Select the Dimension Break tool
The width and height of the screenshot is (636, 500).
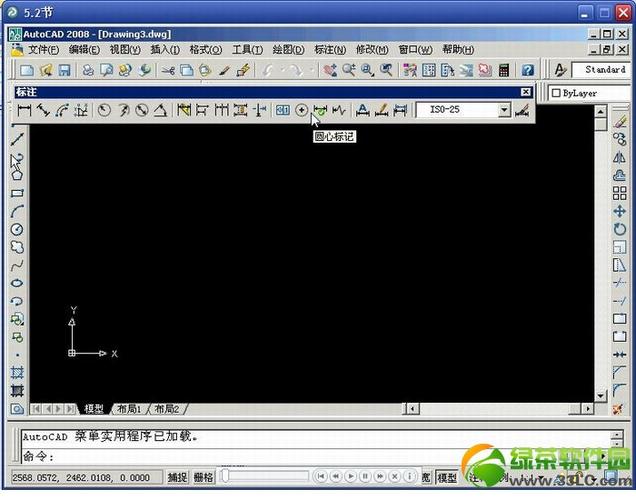259,110
